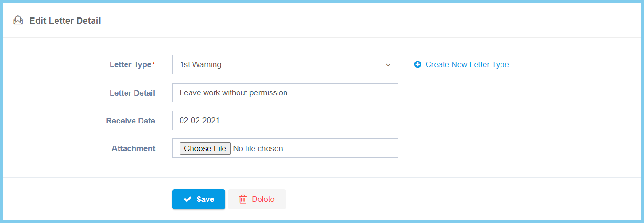Click the Edit Letter Detail heading
The image size is (644, 223).
(x=65, y=21)
